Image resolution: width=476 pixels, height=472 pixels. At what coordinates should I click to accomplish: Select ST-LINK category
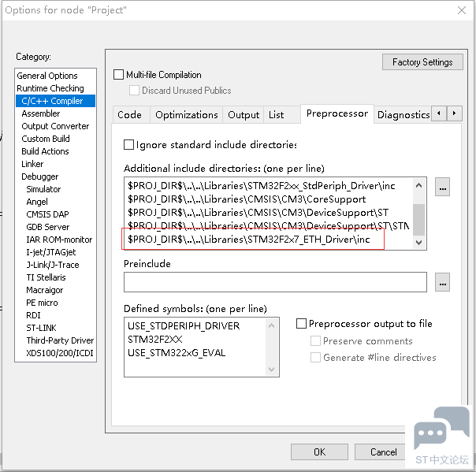point(41,328)
